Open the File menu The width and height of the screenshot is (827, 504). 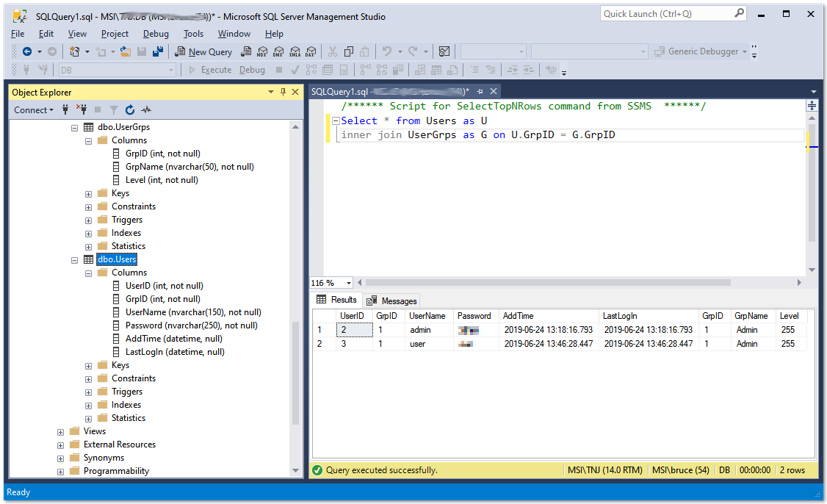click(17, 34)
